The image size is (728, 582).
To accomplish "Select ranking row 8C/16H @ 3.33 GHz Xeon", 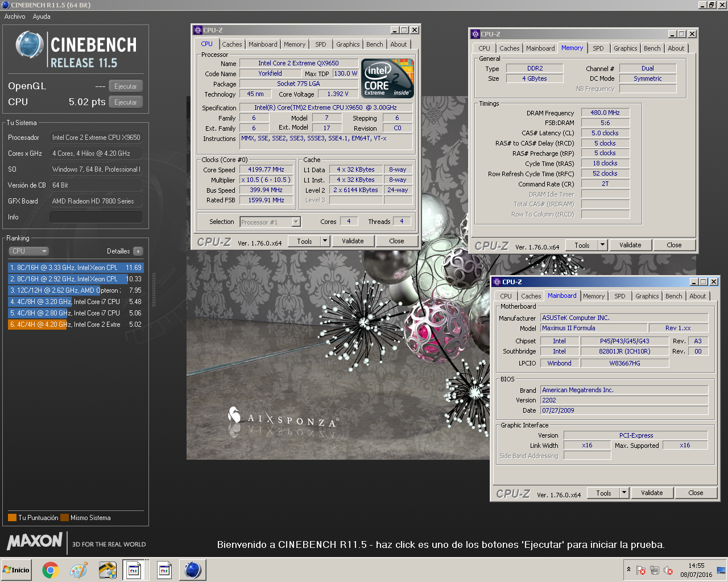I will [76, 268].
